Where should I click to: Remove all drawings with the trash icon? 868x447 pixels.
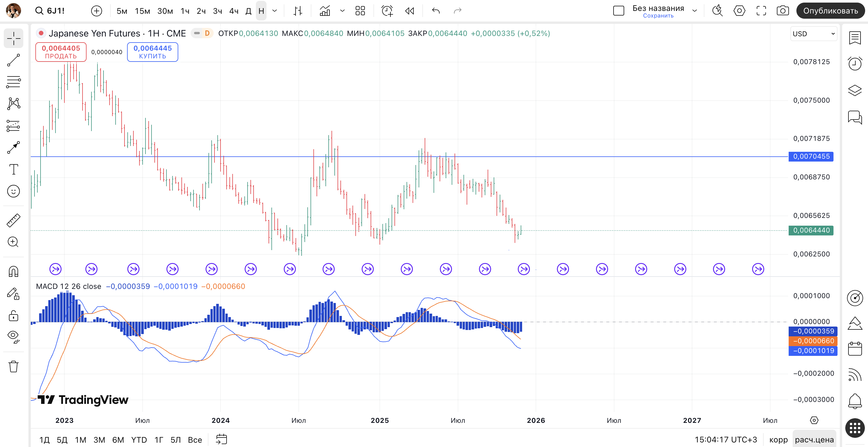pos(13,367)
